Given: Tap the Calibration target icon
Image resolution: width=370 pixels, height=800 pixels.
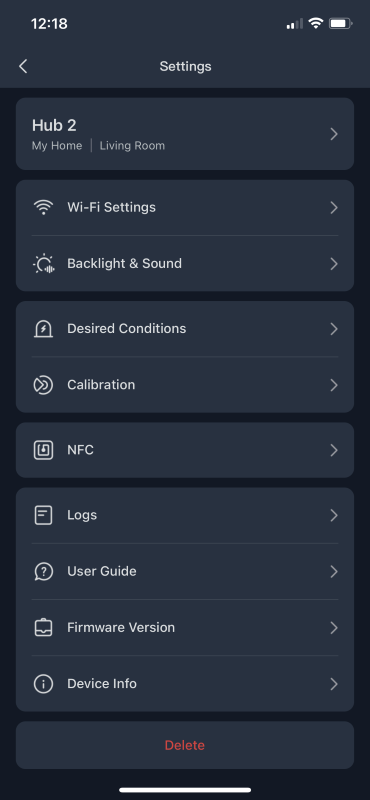Looking at the screenshot, I should pyautogui.click(x=43, y=385).
